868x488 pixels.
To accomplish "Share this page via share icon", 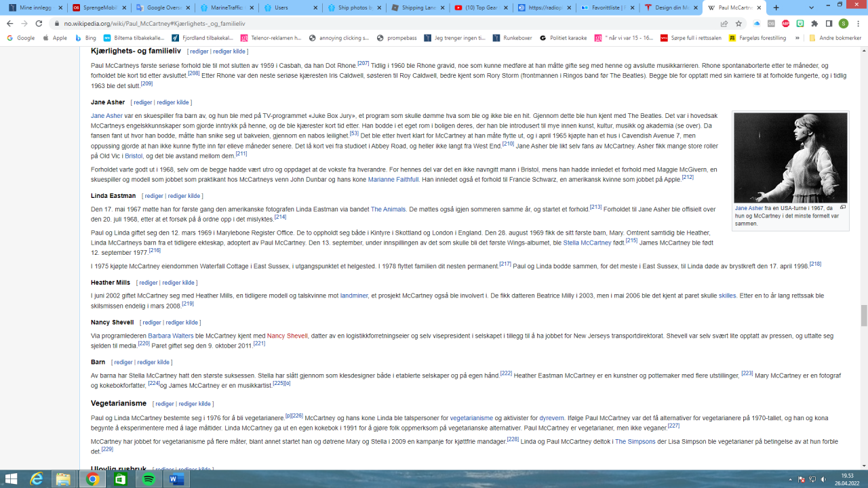I will click(x=724, y=23).
